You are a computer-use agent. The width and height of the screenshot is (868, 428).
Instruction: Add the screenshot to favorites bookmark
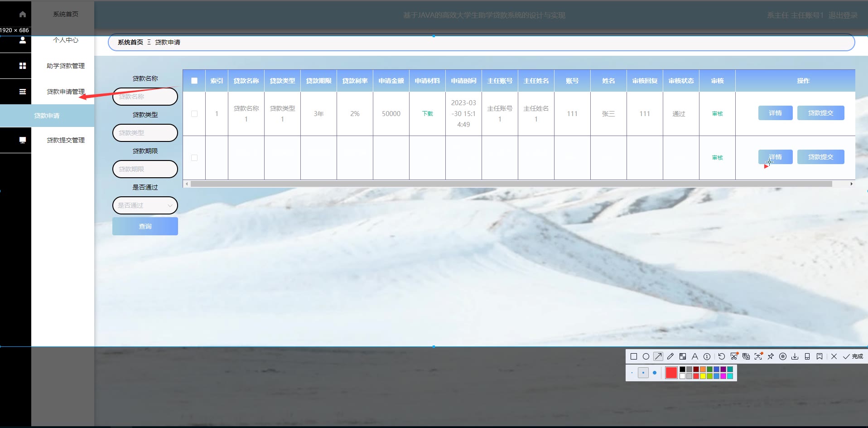(820, 356)
